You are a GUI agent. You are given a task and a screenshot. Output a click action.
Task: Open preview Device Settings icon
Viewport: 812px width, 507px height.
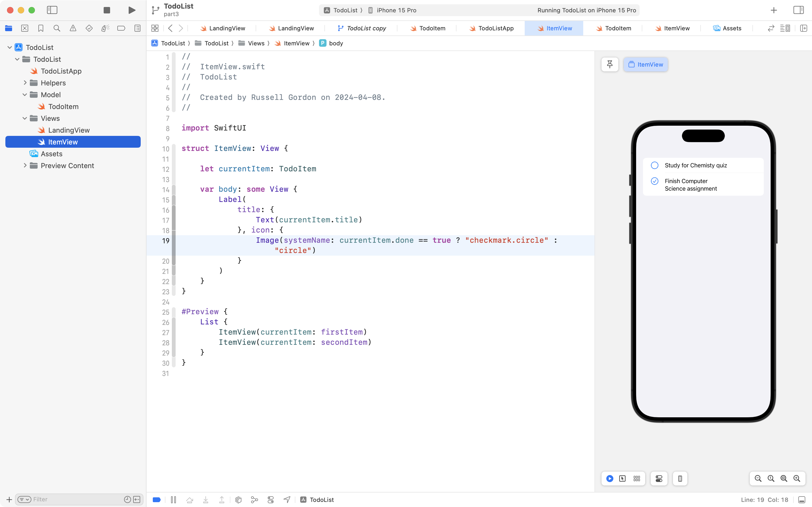[659, 479]
